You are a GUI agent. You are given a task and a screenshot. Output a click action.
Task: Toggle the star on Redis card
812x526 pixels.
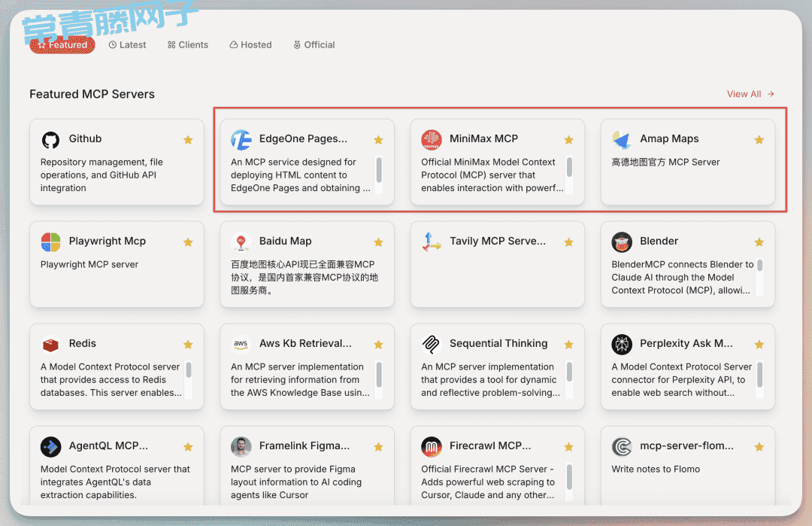click(188, 345)
